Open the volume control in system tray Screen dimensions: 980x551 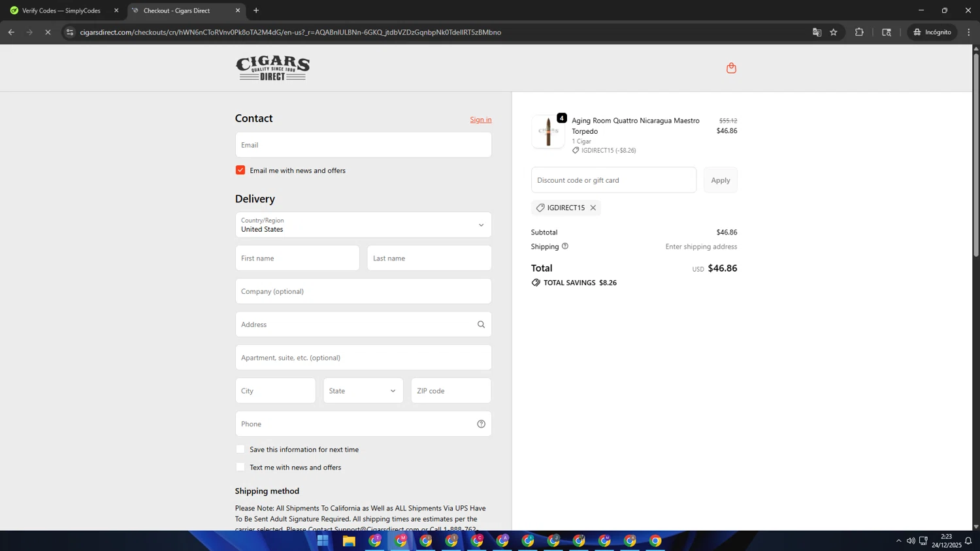coord(911,541)
